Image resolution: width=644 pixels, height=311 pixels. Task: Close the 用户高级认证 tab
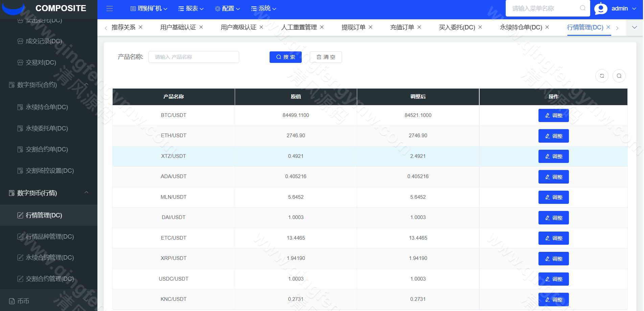tap(261, 27)
